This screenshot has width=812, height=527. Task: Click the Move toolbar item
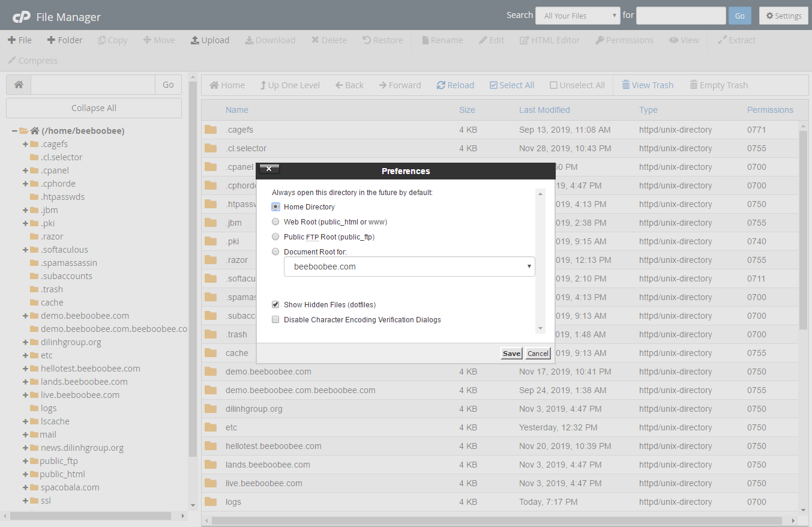(159, 40)
